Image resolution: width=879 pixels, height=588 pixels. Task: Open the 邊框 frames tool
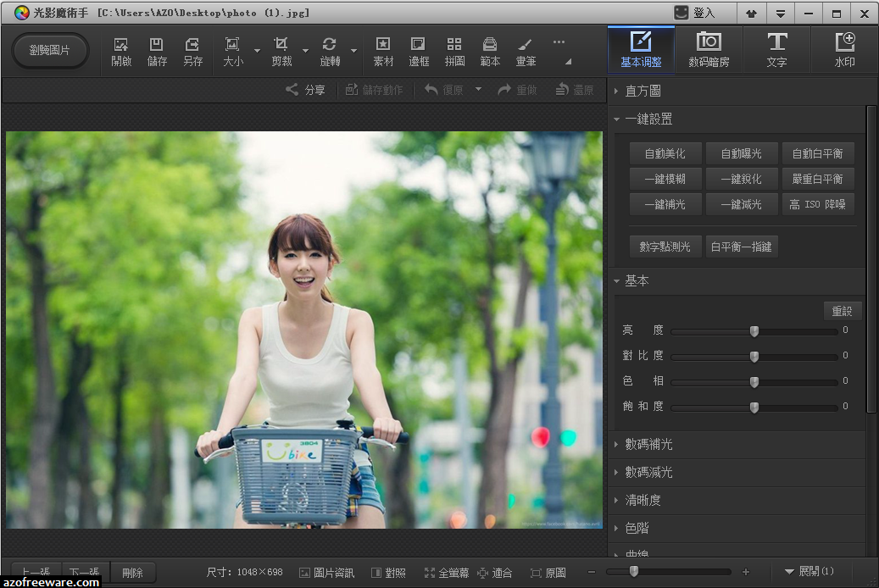[419, 48]
